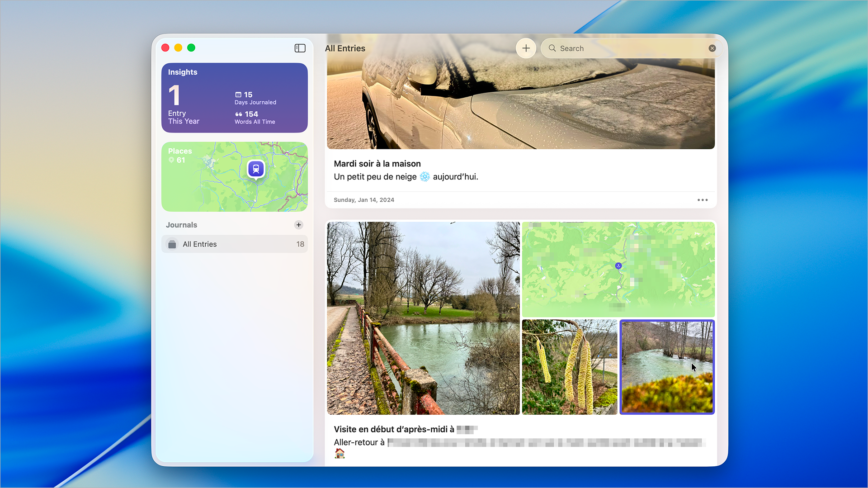Clear the search field with X button

tap(712, 48)
